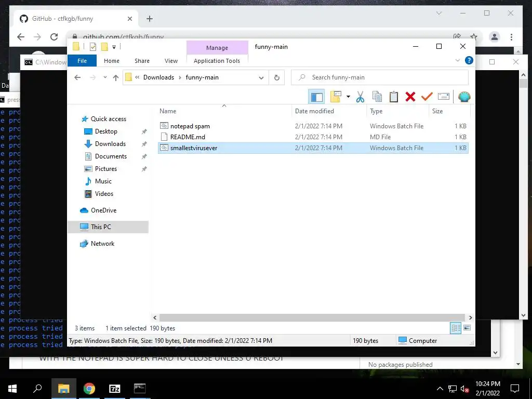Click the Rename toolbar icon
Image resolution: width=532 pixels, height=399 pixels.
coord(444,97)
